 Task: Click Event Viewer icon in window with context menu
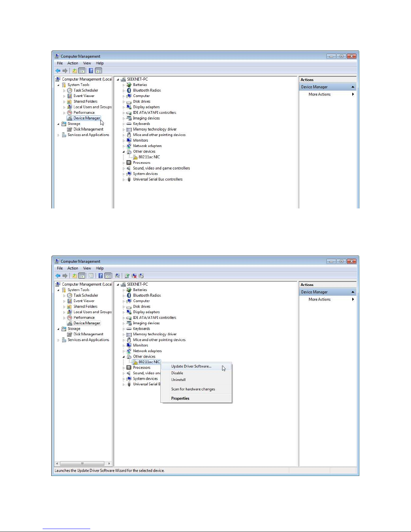click(69, 301)
